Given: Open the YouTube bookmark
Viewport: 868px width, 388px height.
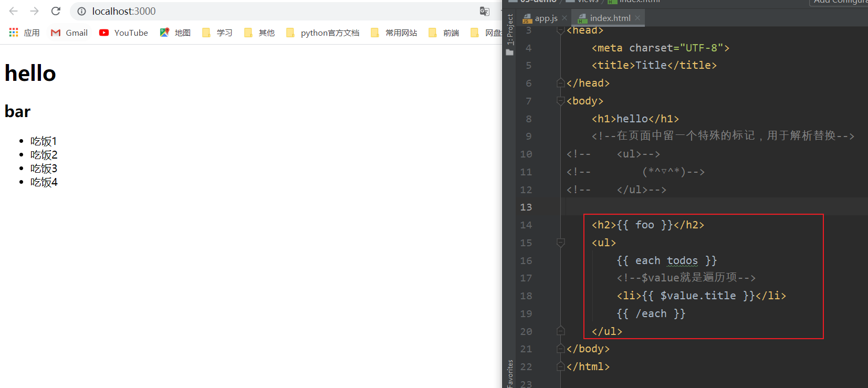Looking at the screenshot, I should [124, 33].
